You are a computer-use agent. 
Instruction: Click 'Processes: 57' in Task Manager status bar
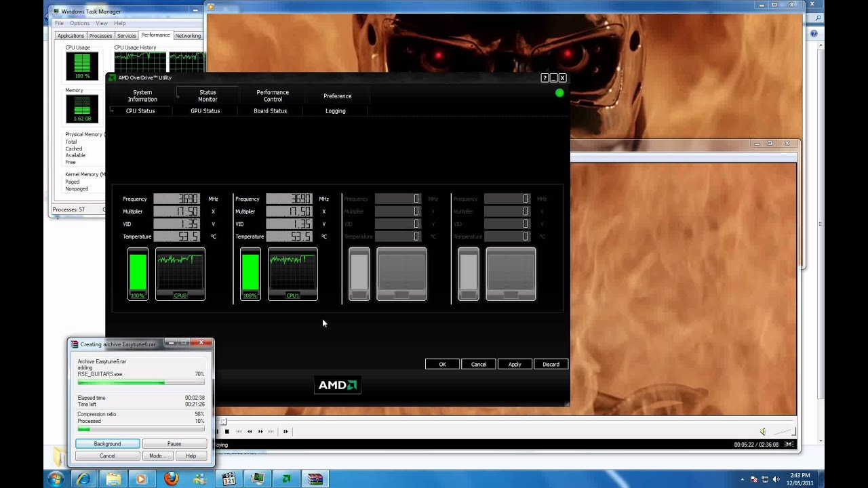click(x=70, y=209)
